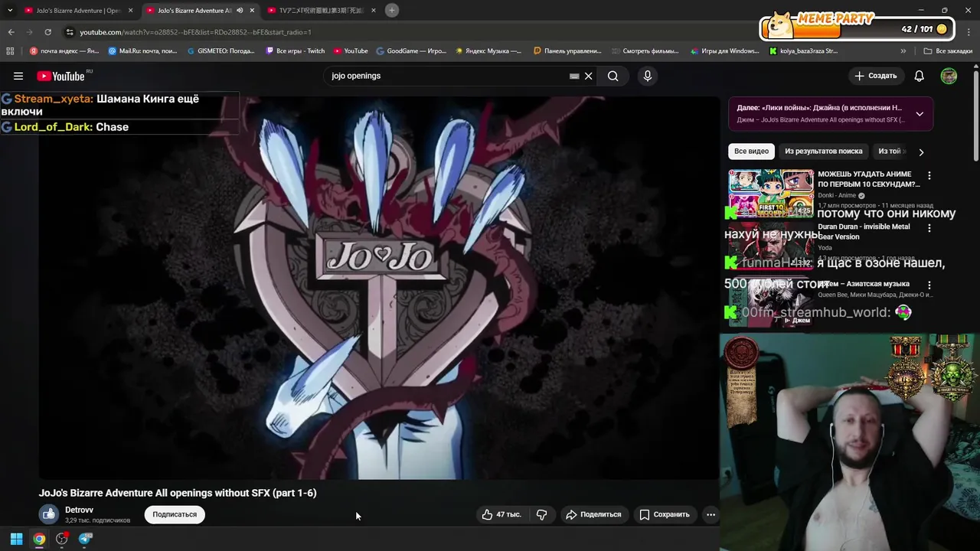980x551 pixels.
Task: Open the Все игры - Twitch bookmark
Action: coord(296,51)
